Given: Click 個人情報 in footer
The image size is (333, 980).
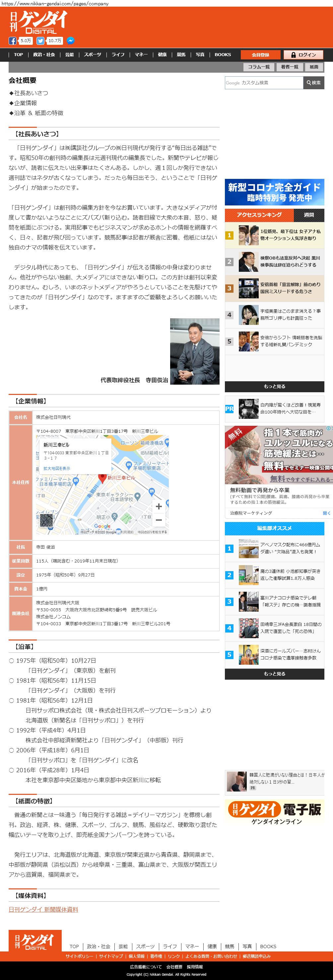Looking at the screenshot, I should [x=136, y=956].
